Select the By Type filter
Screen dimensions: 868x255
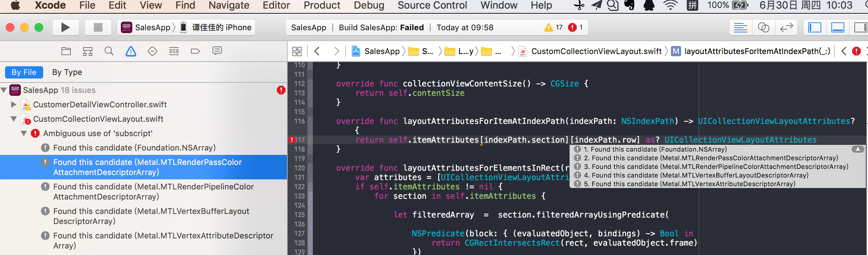coord(67,72)
